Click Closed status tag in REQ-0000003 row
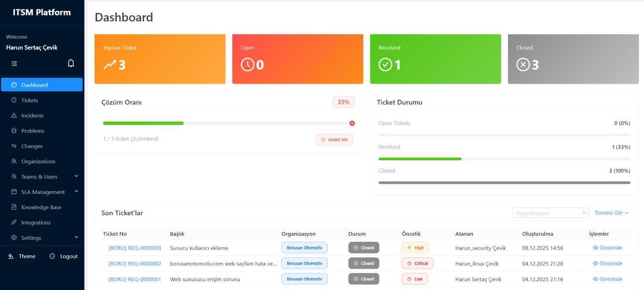This screenshot has width=644, height=290. pos(363,248)
